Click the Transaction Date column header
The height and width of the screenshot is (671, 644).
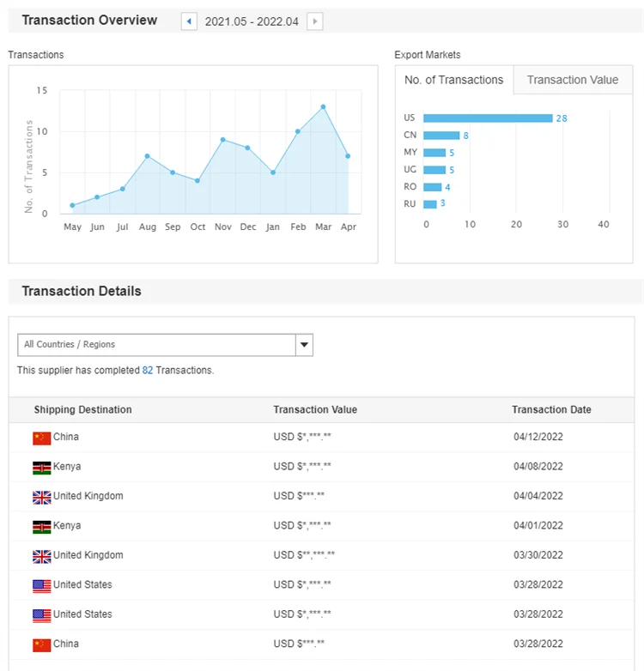[551, 410]
